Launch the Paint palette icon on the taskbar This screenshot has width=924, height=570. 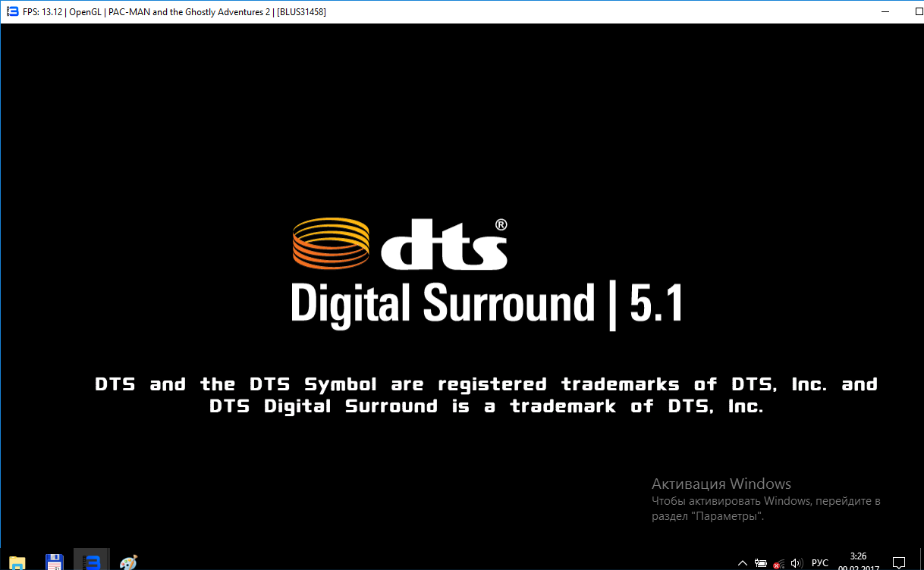[128, 562]
